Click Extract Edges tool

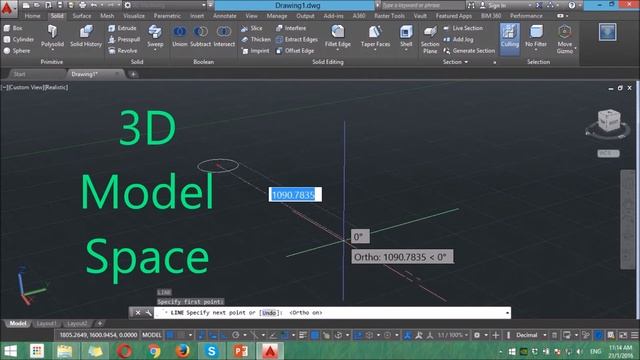pyautogui.click(x=297, y=40)
